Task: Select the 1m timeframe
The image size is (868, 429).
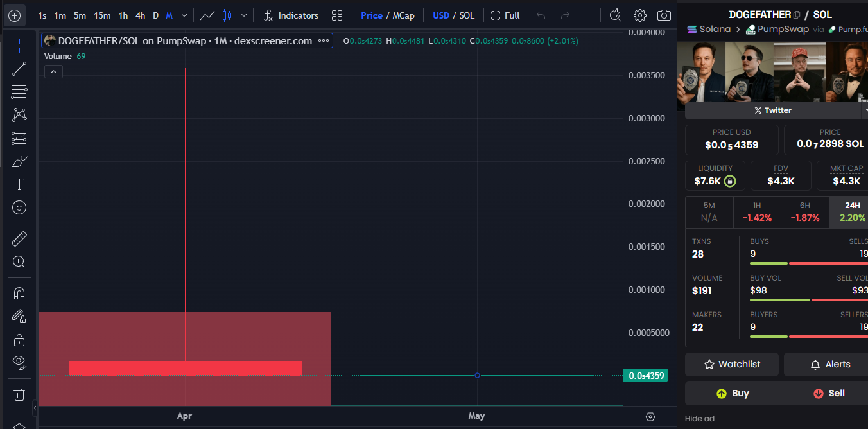Action: click(60, 15)
